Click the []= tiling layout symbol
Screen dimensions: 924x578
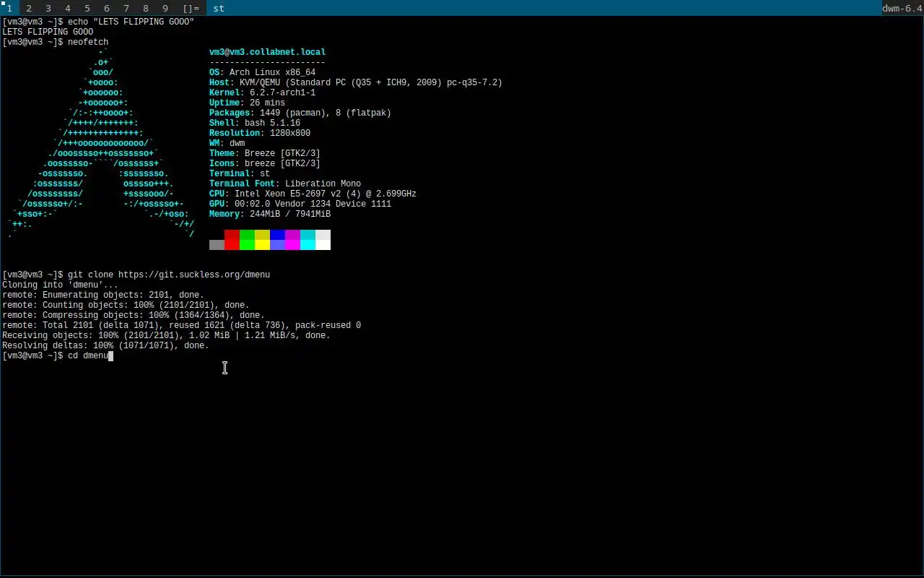pos(191,8)
